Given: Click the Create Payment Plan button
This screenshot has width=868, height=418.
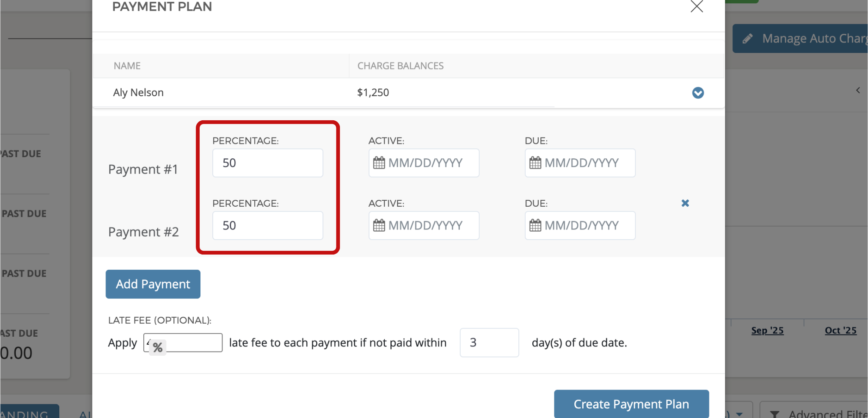Looking at the screenshot, I should 631,404.
